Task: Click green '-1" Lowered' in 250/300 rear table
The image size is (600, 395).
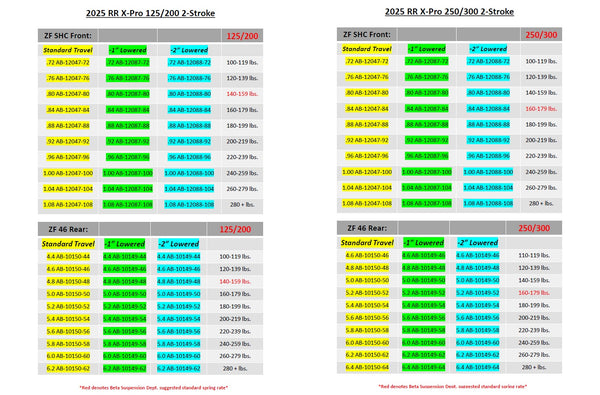Action: coord(424,243)
